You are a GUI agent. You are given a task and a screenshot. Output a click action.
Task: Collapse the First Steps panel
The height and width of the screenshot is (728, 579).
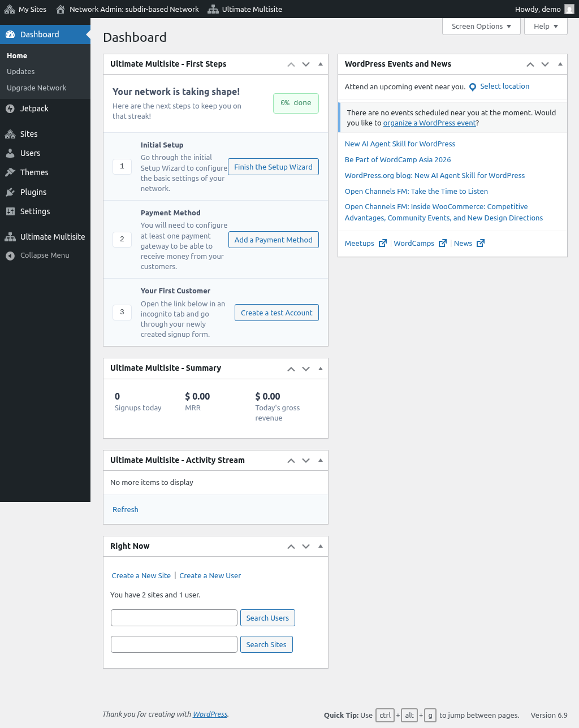click(x=321, y=64)
